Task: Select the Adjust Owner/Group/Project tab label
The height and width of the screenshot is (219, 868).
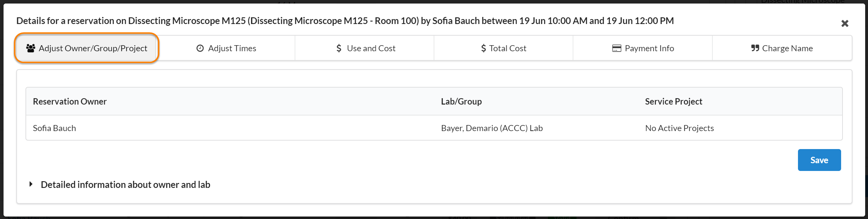Action: point(93,48)
